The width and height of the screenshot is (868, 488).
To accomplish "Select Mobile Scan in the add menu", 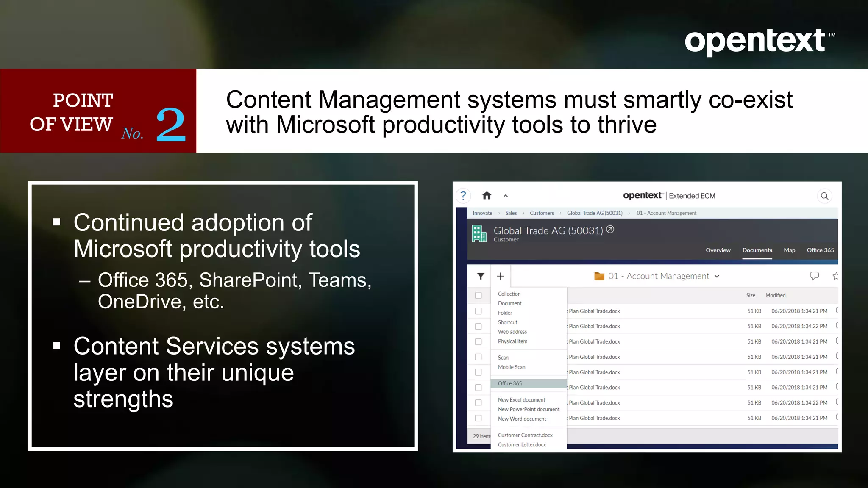I will [512, 367].
